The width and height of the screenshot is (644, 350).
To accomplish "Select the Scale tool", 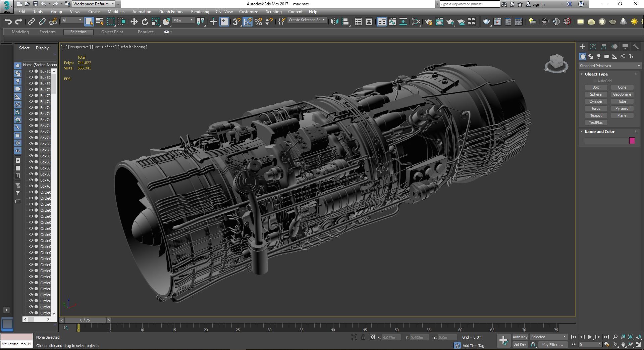I will tap(155, 22).
